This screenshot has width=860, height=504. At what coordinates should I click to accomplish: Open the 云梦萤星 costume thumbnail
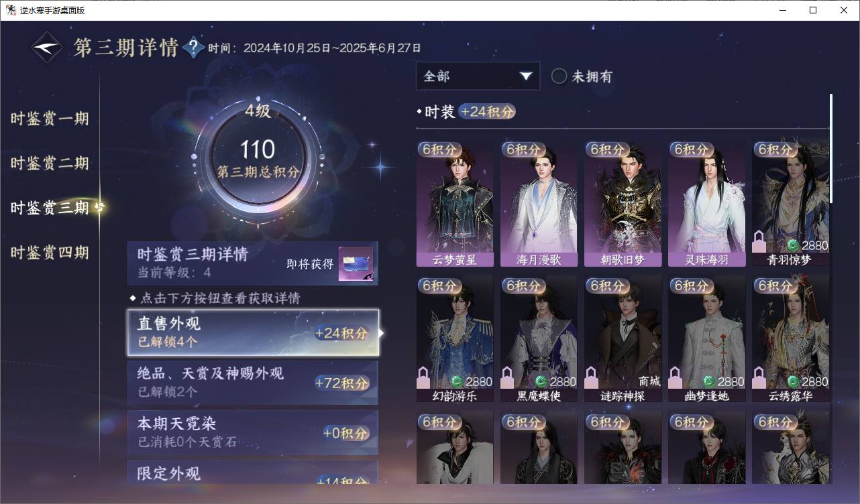[x=455, y=204]
